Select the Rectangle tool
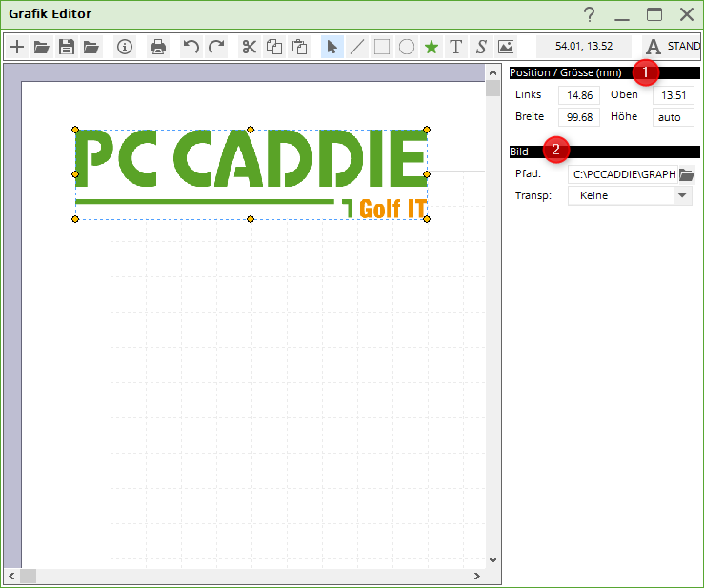Image resolution: width=704 pixels, height=588 pixels. [382, 47]
